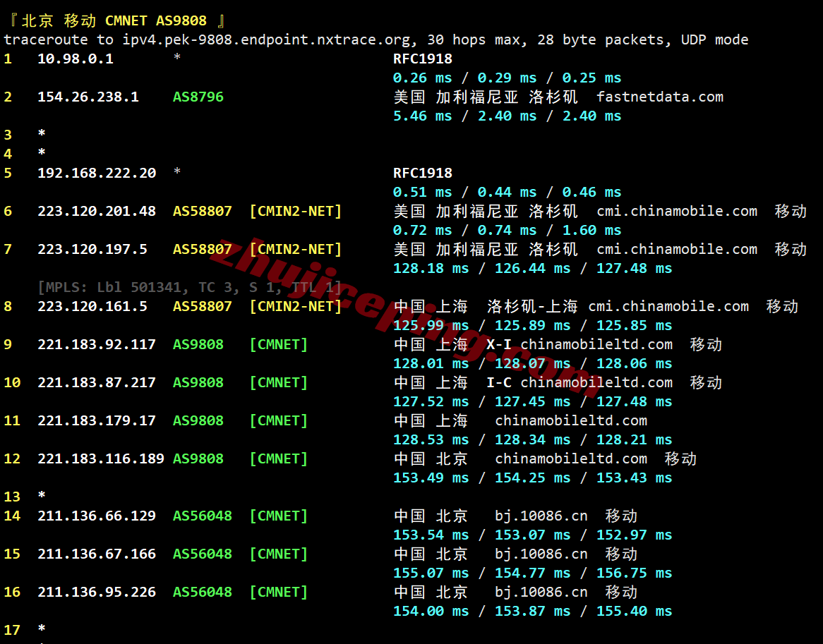Click IP address 221.183.92.117
This screenshot has width=823, height=644.
97,344
